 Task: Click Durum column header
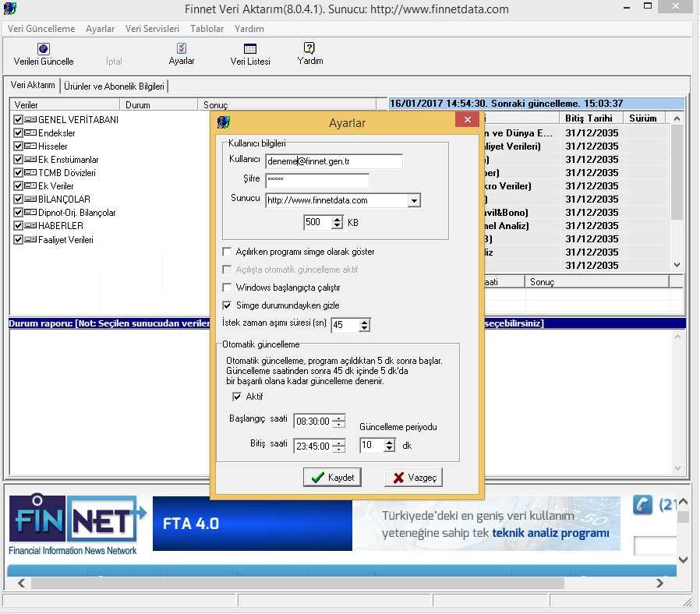point(158,105)
